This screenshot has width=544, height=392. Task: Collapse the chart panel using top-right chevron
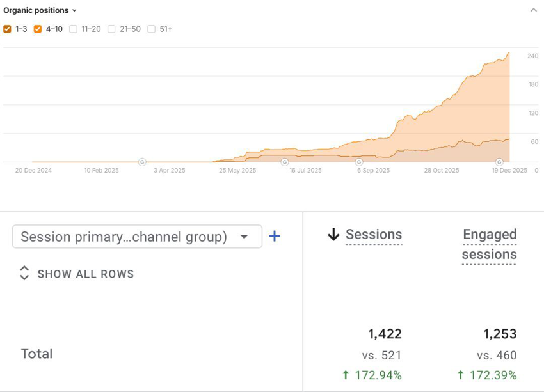click(x=533, y=10)
